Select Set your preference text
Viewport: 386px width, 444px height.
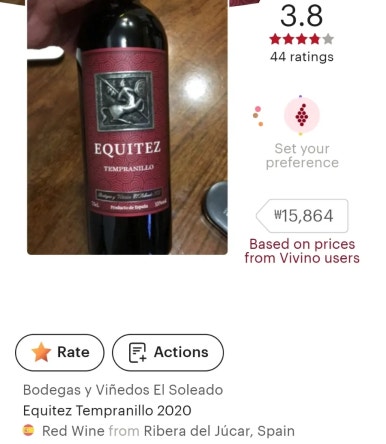click(x=302, y=156)
